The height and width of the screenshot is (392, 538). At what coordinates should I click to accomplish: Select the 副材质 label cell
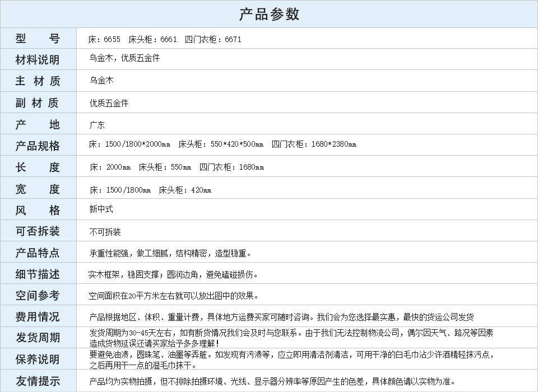click(38, 102)
